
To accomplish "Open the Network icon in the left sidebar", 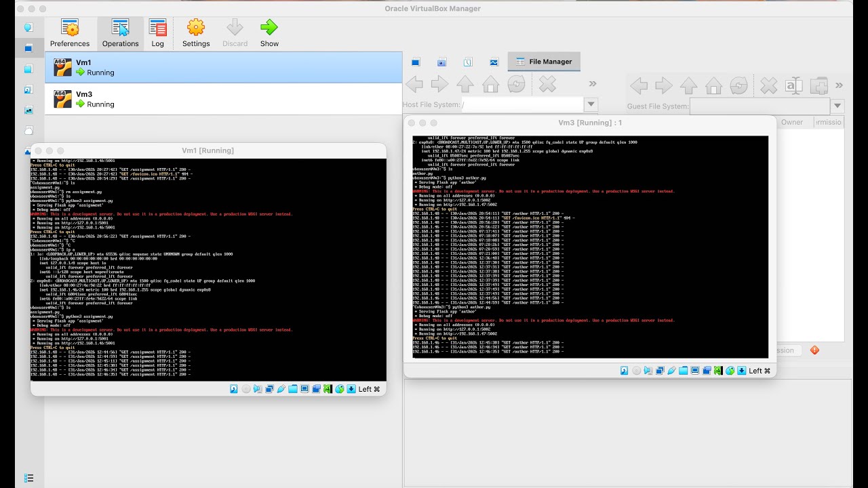I will pos(28,109).
